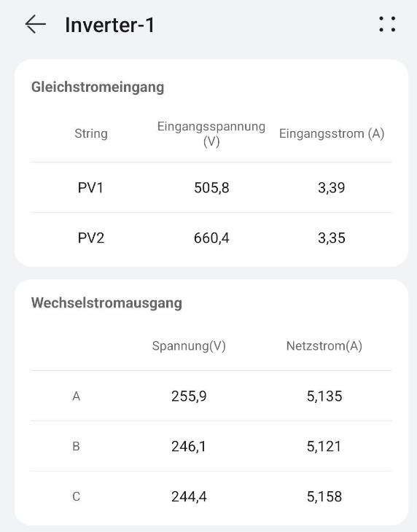This screenshot has width=417, height=532.
Task: Click PV2 input current value 3,35
Action: click(332, 238)
